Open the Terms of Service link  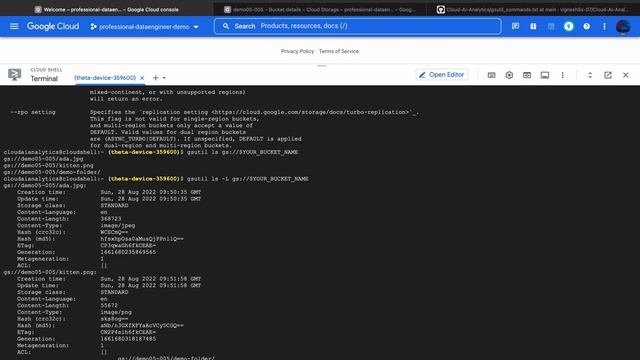pyautogui.click(x=339, y=51)
